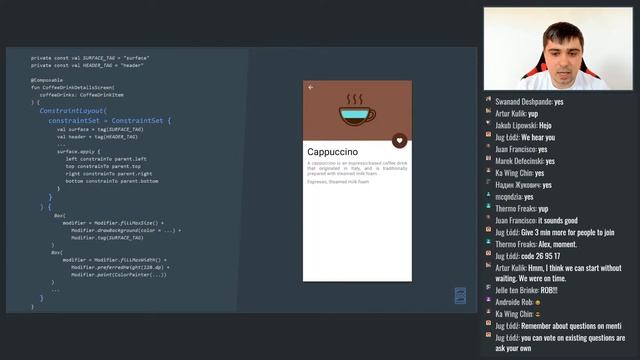Click avatar beside "We hear you" message

(488, 135)
